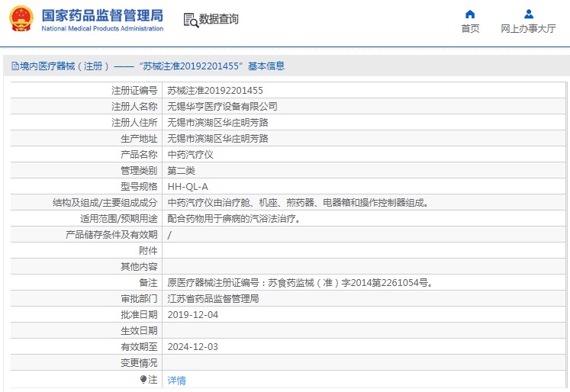Viewport: 570px width, 392px height.
Task: Click 注册人住所 value 无锡市滨湖区华庄明芳路
Action: point(217,123)
